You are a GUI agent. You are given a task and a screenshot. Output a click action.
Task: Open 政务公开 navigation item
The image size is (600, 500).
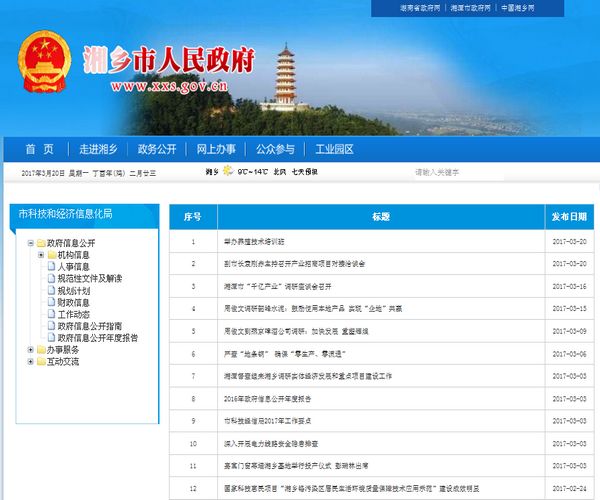coord(157,149)
